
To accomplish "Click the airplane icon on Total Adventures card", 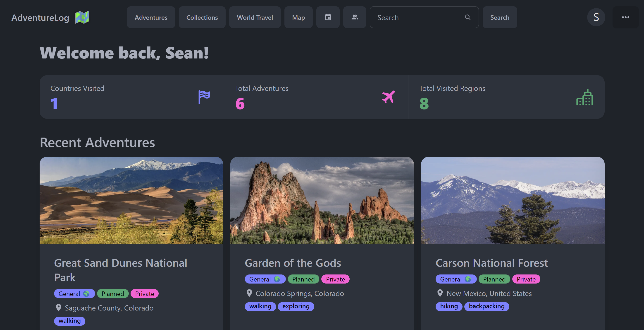I will [x=388, y=97].
